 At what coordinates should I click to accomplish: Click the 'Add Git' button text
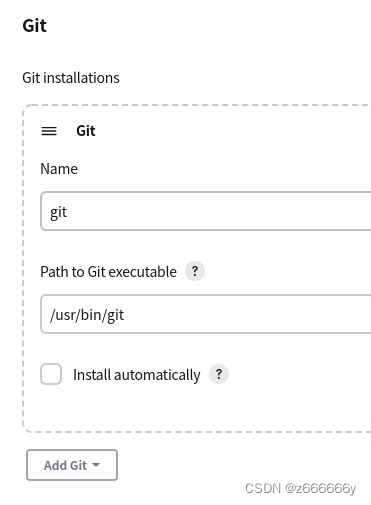(65, 465)
